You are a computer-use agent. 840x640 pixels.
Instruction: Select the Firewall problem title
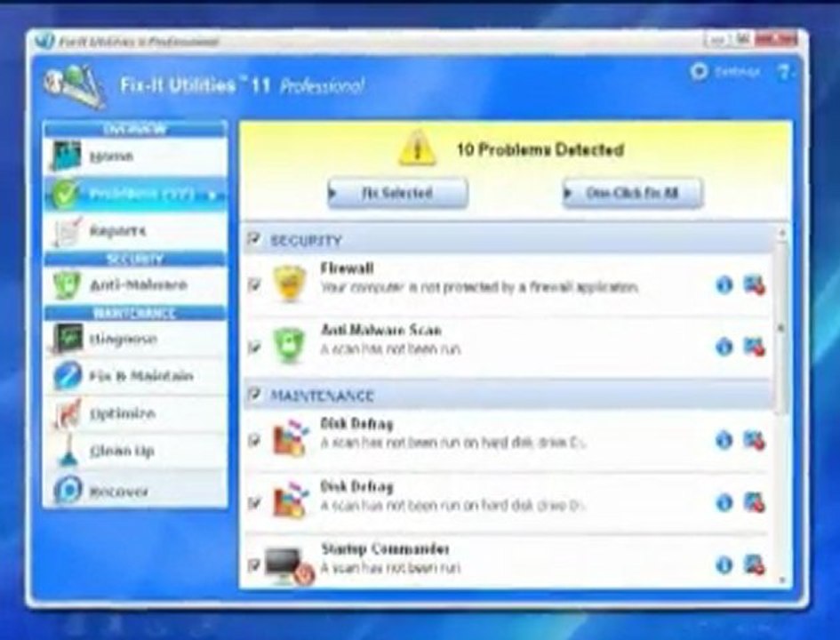pyautogui.click(x=347, y=268)
